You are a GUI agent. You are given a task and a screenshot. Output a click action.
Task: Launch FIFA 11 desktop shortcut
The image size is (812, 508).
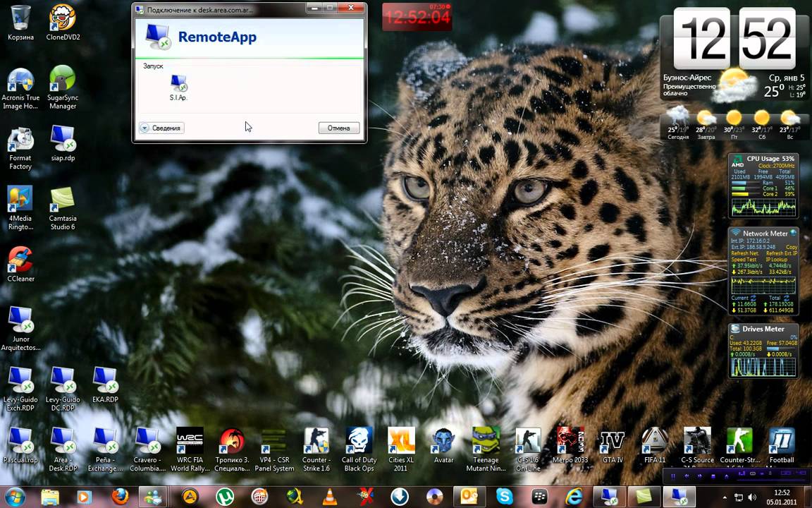(x=655, y=445)
